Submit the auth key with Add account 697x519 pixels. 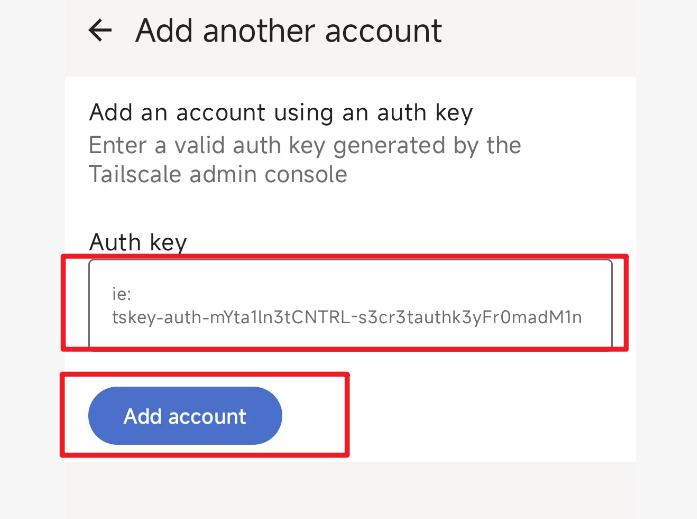185,416
